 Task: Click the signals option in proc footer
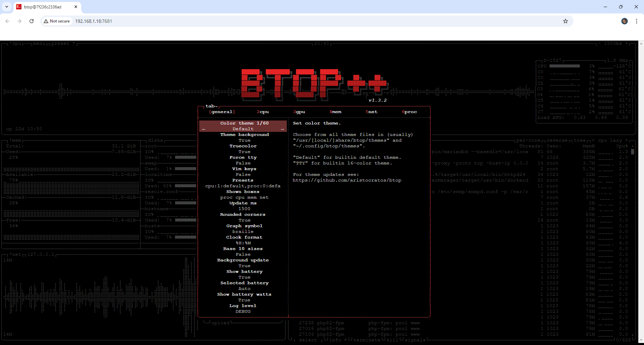[415, 340]
